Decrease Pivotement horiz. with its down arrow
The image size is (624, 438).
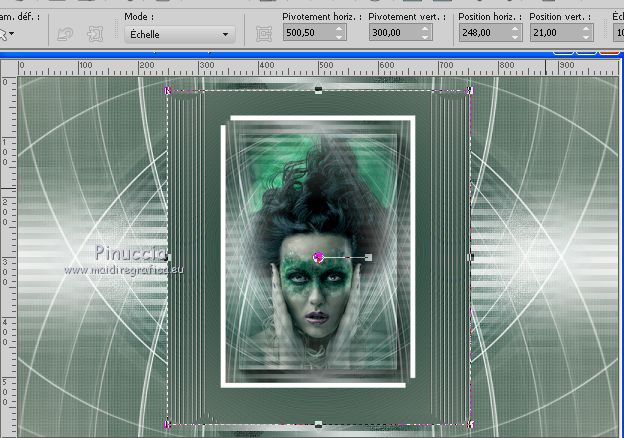(x=339, y=37)
